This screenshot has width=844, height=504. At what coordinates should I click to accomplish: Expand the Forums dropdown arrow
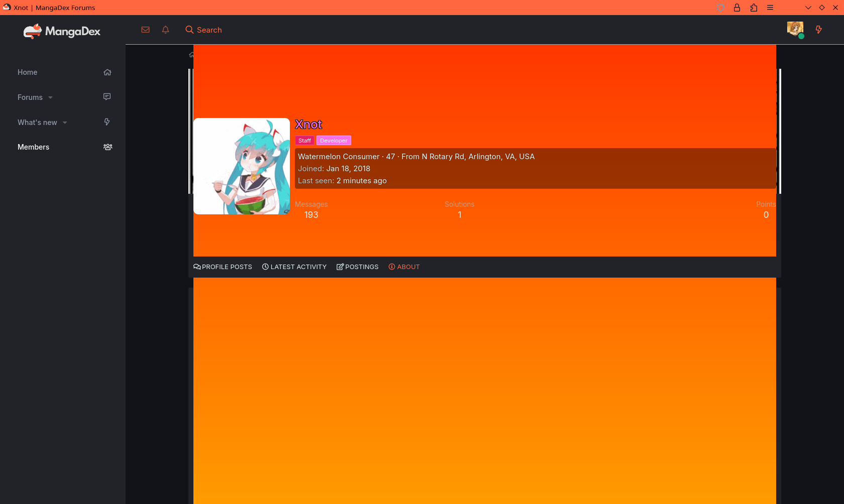(50, 97)
